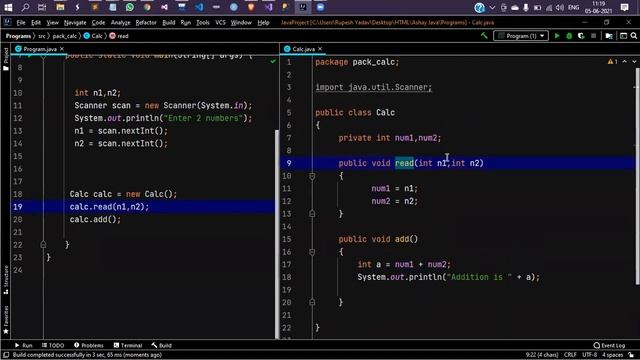This screenshot has height=360, width=640.
Task: Open the Navigate menu
Action: [75, 22]
